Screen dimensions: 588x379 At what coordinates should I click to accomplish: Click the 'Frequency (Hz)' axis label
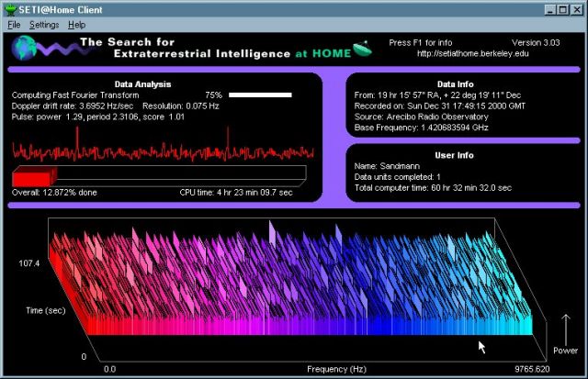(x=336, y=369)
